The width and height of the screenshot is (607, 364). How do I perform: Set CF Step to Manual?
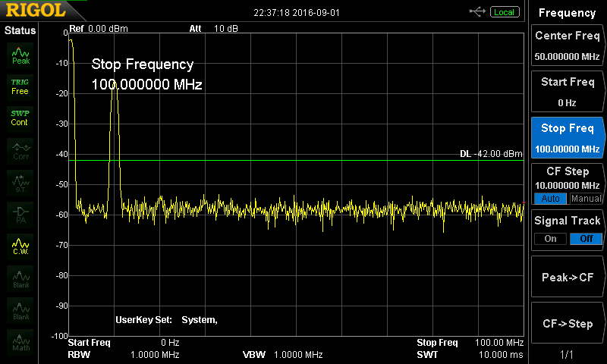tap(586, 199)
